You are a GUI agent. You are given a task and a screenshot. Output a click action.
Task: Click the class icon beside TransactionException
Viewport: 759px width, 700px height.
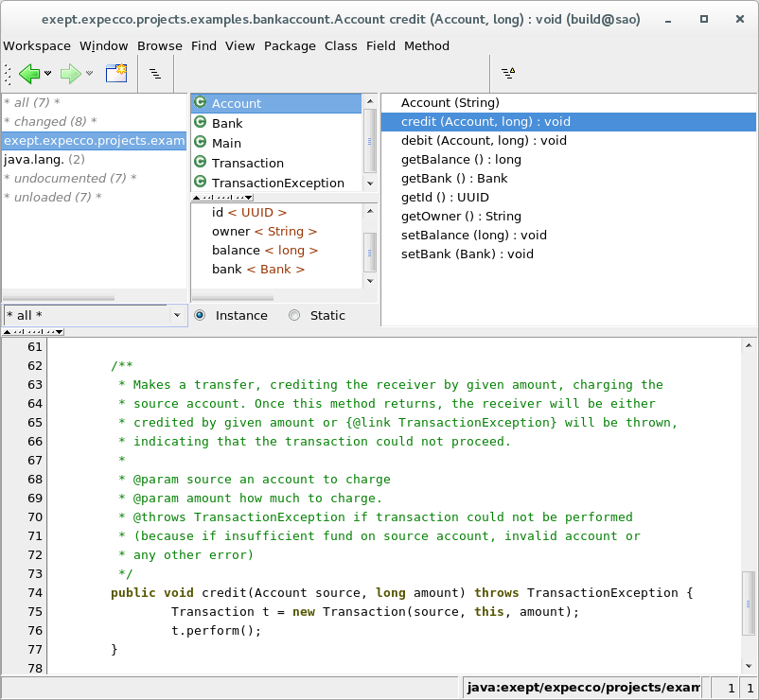click(x=200, y=183)
